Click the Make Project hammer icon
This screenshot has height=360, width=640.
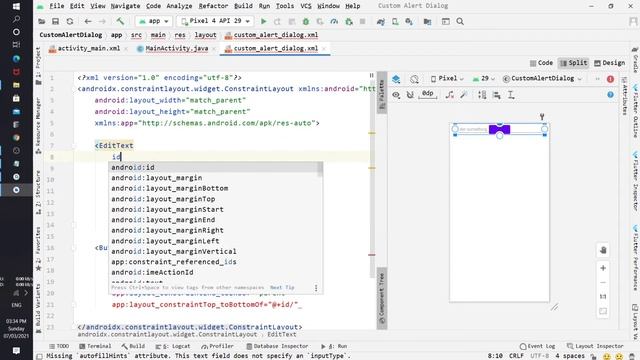(x=120, y=21)
